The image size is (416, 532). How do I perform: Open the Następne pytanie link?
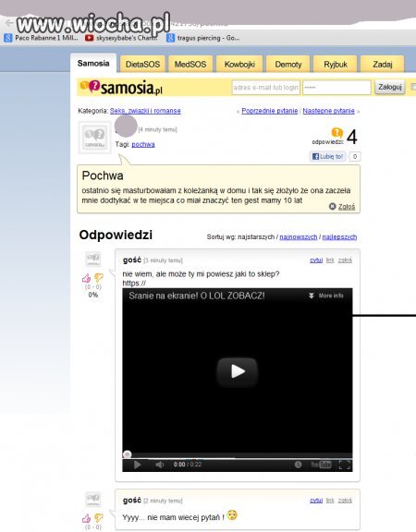point(328,111)
